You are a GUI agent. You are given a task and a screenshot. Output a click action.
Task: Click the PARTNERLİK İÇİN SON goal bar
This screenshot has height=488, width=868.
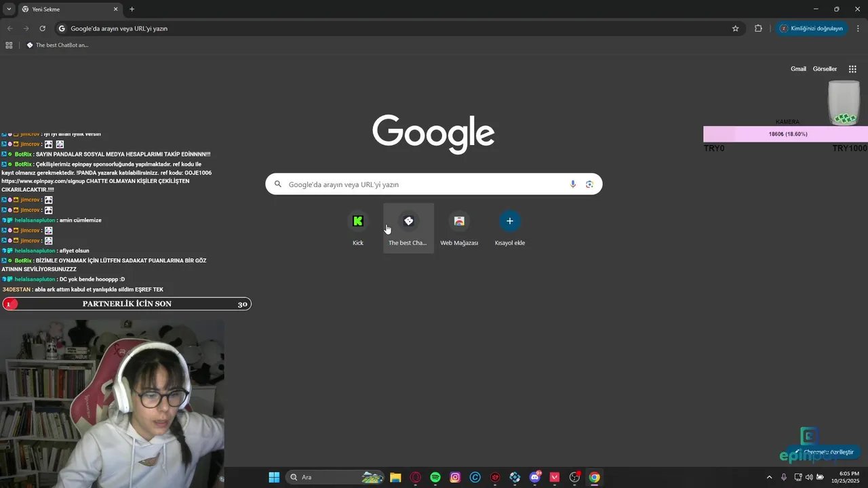point(127,304)
